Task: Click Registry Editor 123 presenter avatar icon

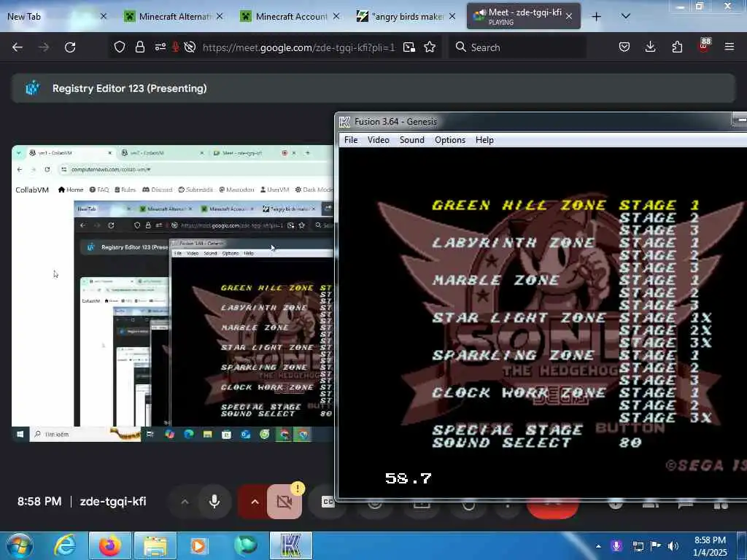Action: [x=32, y=88]
